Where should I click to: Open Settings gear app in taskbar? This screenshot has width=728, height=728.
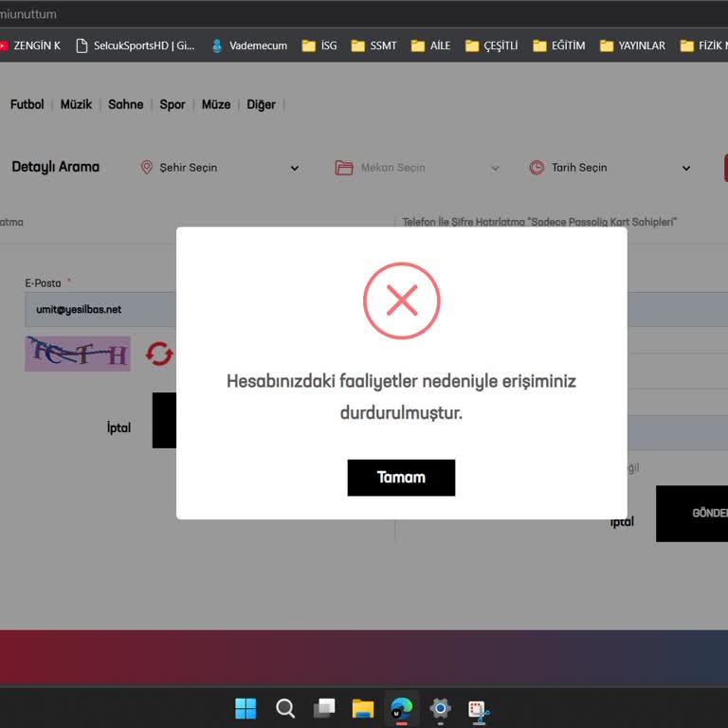(440, 708)
